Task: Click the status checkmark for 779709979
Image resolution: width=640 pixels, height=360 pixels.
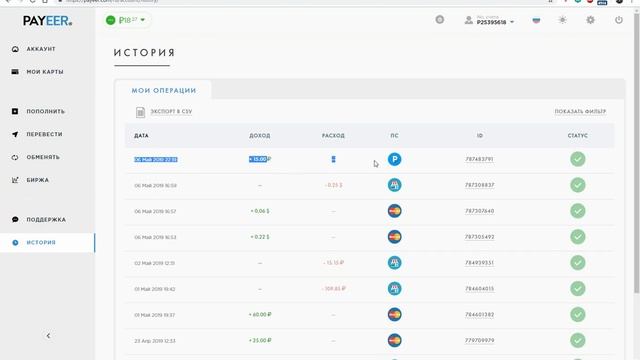Action: tap(578, 340)
